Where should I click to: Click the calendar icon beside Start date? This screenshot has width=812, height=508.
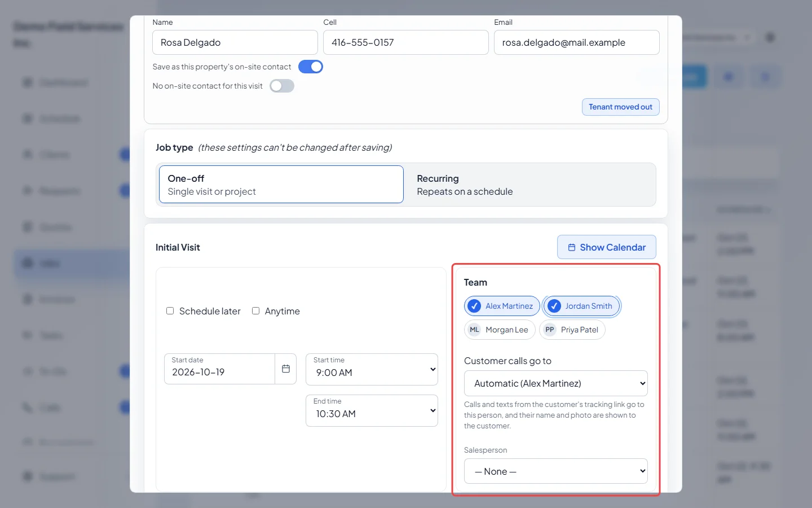point(286,369)
